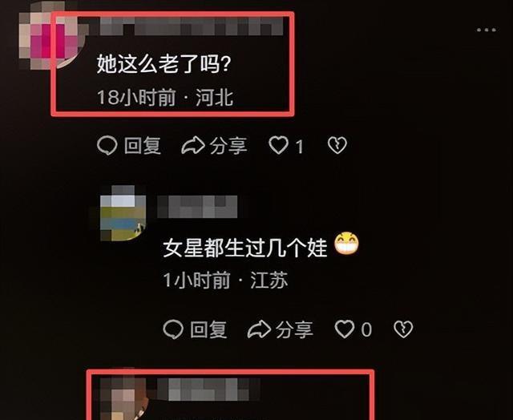Select comment text 她这么老了吗?
The width and height of the screenshot is (513, 420).
pyautogui.click(x=164, y=64)
